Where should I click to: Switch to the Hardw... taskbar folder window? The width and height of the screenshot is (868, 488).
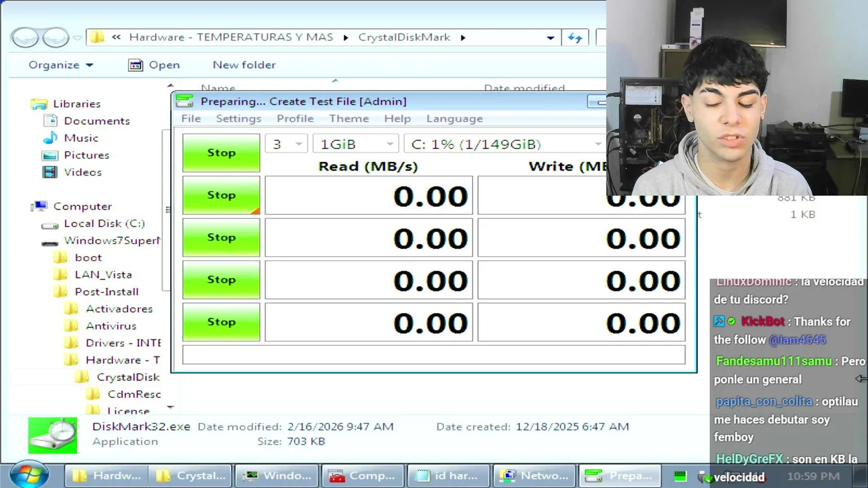[x=106, y=476]
